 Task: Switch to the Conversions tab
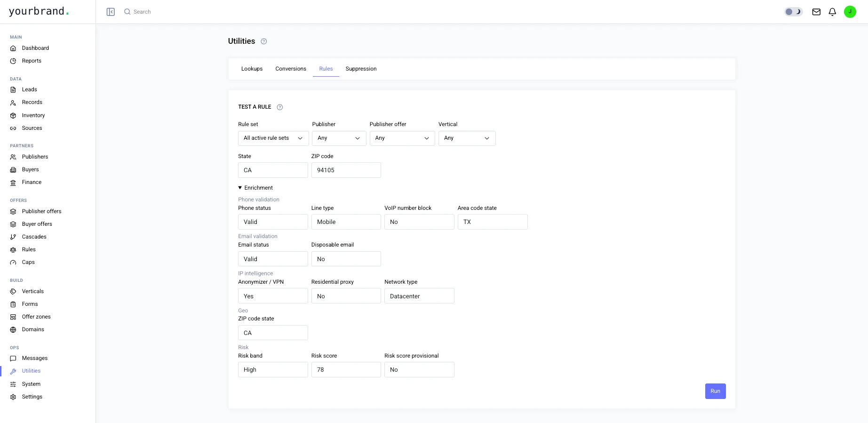point(291,69)
